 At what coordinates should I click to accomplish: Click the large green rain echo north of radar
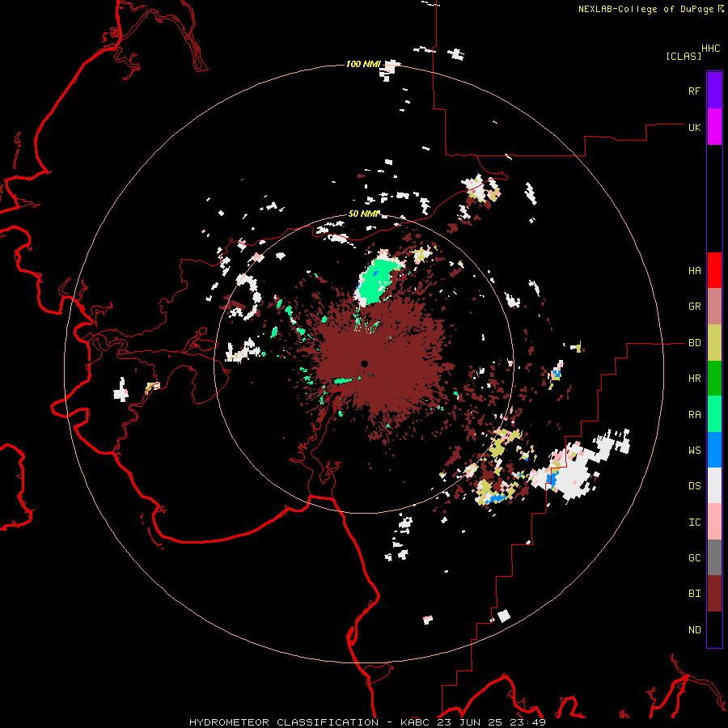click(x=379, y=282)
